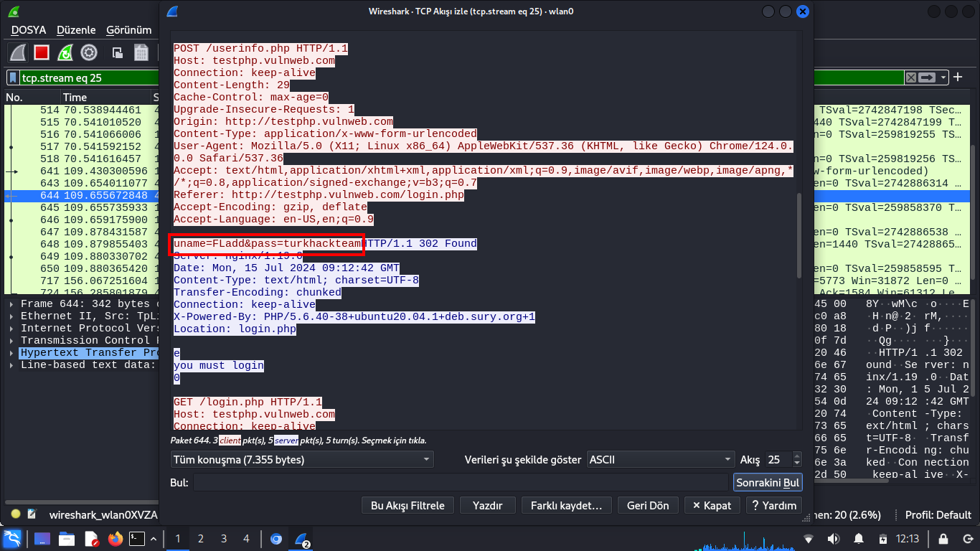The image size is (980, 551).
Task: Click the 'No.' column header
Action: [32, 97]
